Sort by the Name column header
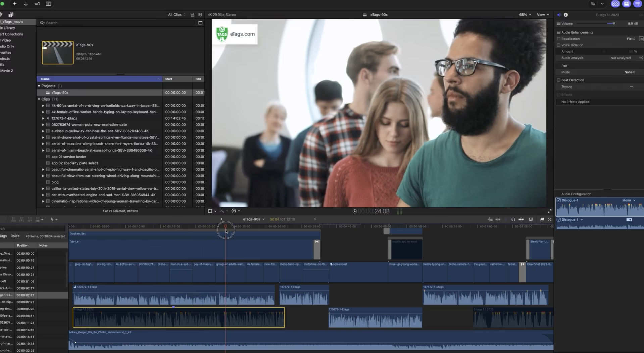 (x=99, y=79)
